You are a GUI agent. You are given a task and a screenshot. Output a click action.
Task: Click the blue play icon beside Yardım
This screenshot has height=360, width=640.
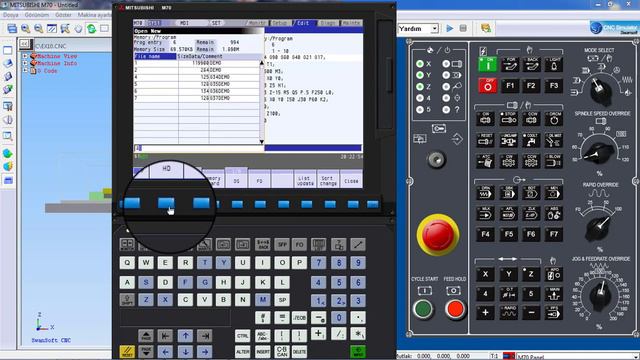tap(450, 28)
